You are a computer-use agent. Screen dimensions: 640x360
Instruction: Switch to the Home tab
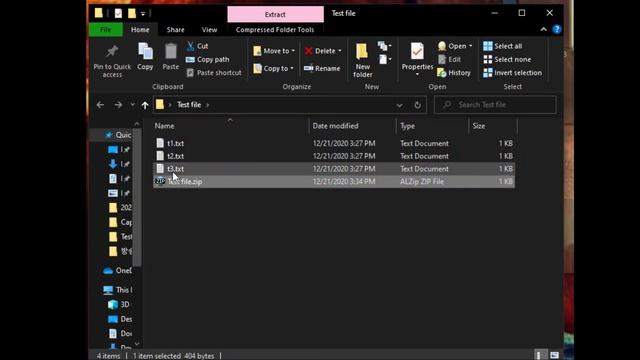pos(140,29)
